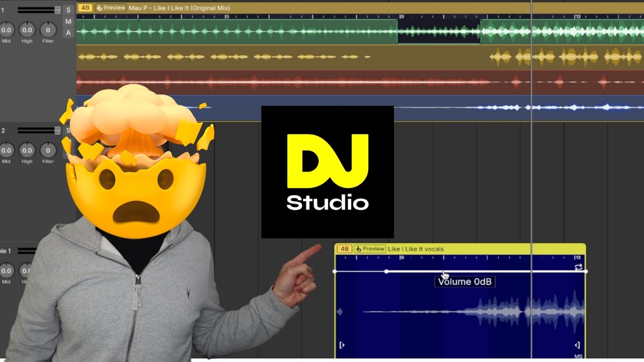Click bar 9 marker on vocals clip ruler
Image resolution: width=644 pixels, height=362 pixels.
tap(401, 258)
